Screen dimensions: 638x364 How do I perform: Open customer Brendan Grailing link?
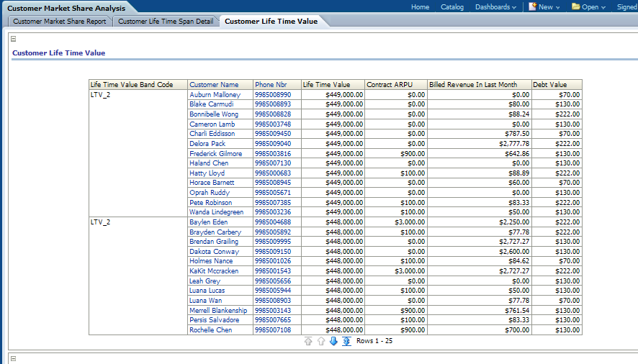[x=214, y=242]
